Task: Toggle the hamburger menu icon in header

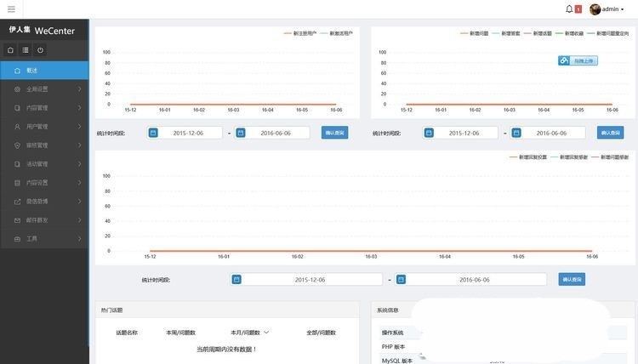Action: tap(11, 9)
